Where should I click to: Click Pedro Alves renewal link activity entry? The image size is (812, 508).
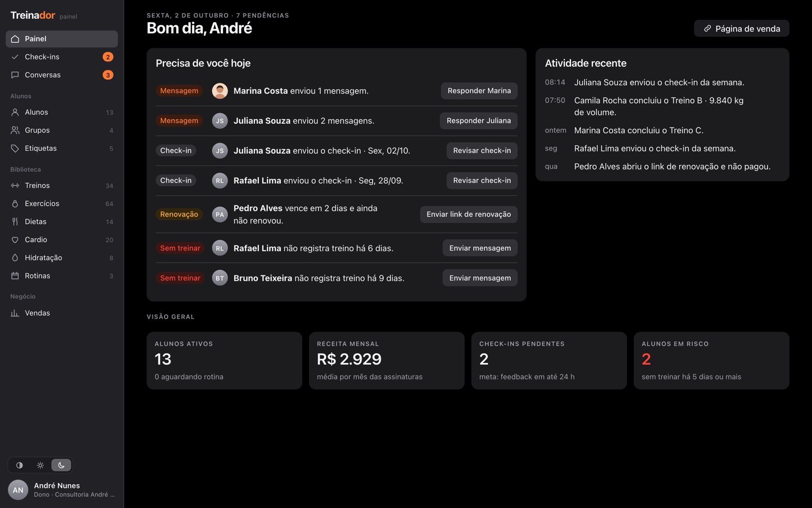[x=662, y=167]
